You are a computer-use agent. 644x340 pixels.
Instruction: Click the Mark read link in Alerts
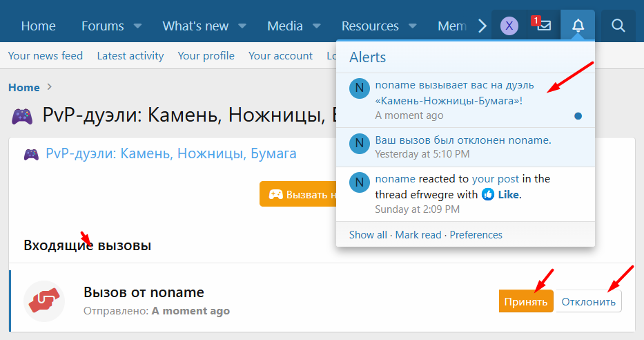click(418, 235)
